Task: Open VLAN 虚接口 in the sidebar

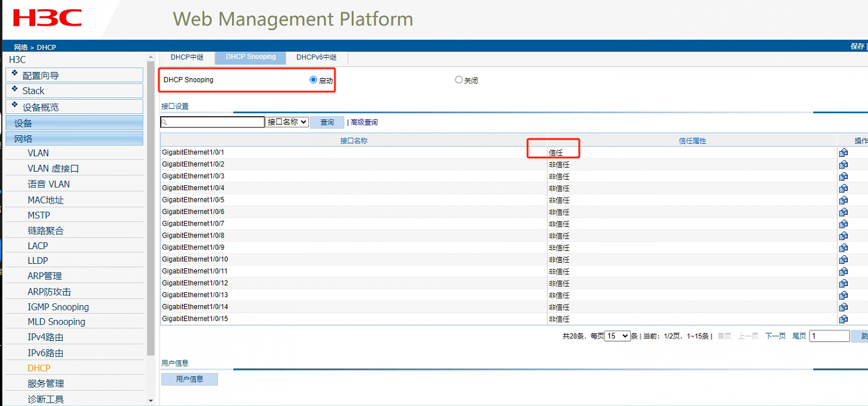Action: click(54, 168)
